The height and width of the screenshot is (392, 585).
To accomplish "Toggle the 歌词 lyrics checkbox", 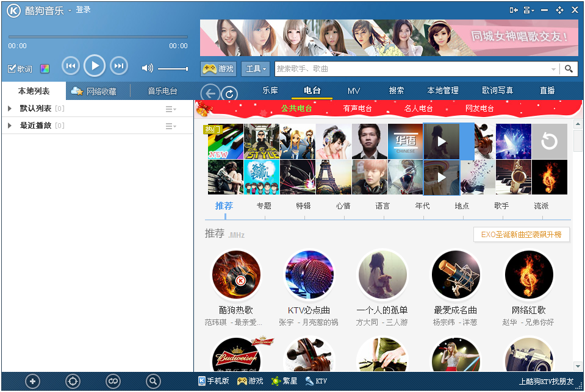I will click(x=20, y=69).
